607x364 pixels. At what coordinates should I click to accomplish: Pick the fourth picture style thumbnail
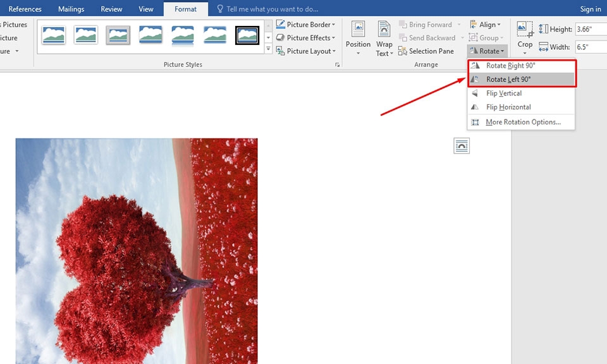coord(150,35)
